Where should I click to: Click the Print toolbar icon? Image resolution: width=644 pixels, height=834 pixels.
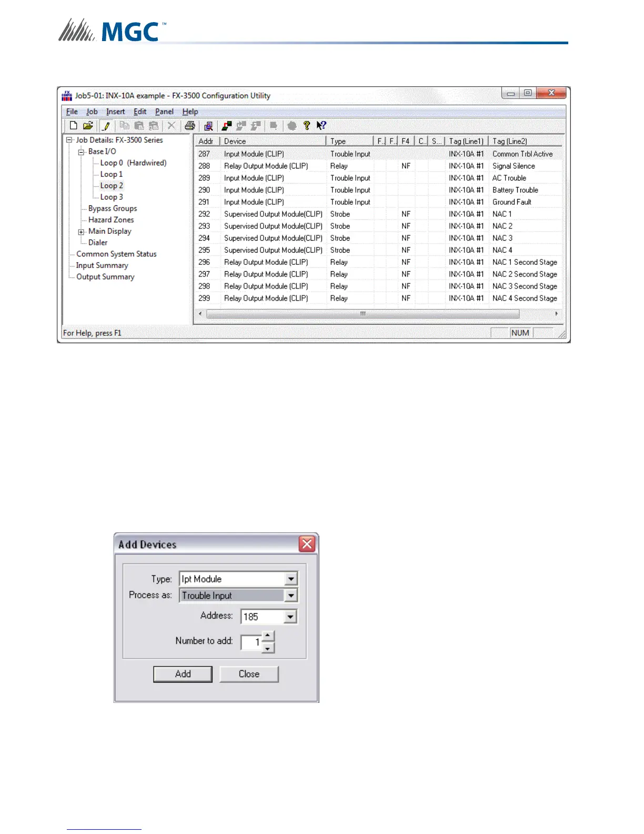(x=190, y=125)
